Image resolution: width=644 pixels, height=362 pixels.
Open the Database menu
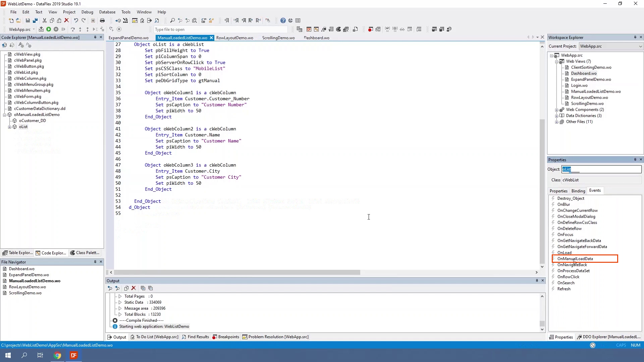[x=107, y=12]
